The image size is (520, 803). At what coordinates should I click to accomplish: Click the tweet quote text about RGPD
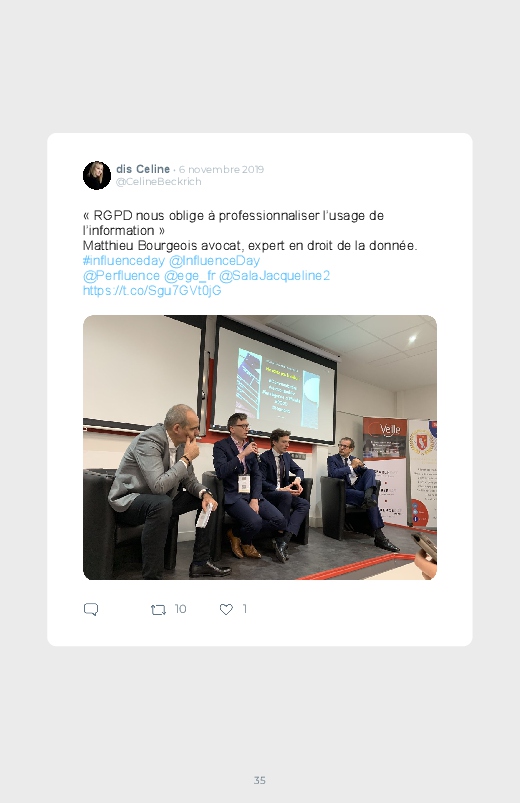pos(233,223)
